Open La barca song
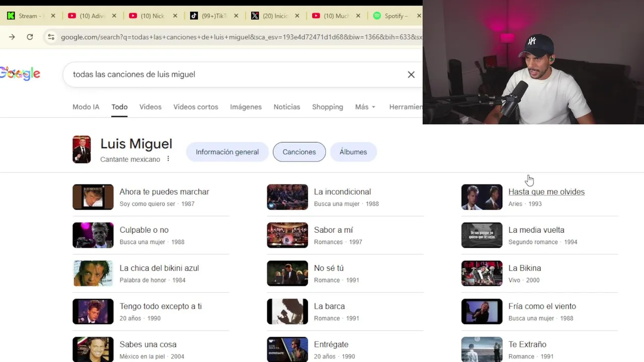The image size is (644, 362). coord(329,306)
